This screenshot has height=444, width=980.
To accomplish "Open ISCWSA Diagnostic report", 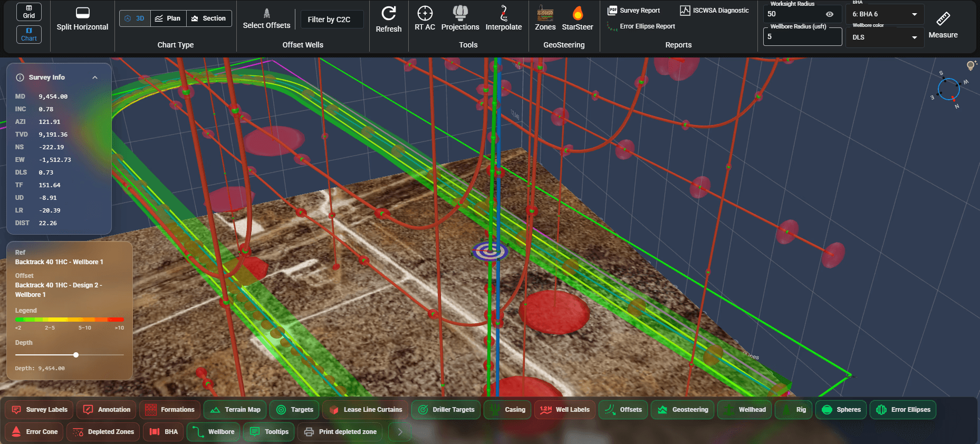I will pos(715,11).
